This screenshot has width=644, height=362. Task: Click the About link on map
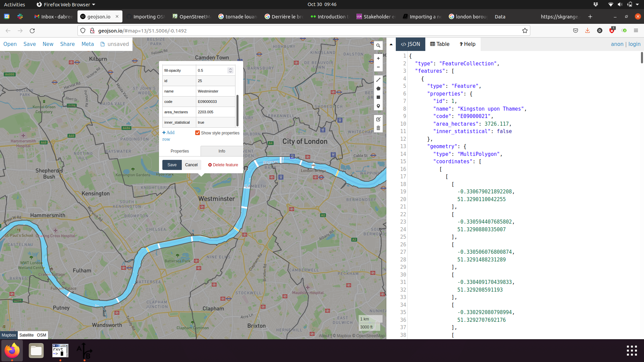[324, 336]
